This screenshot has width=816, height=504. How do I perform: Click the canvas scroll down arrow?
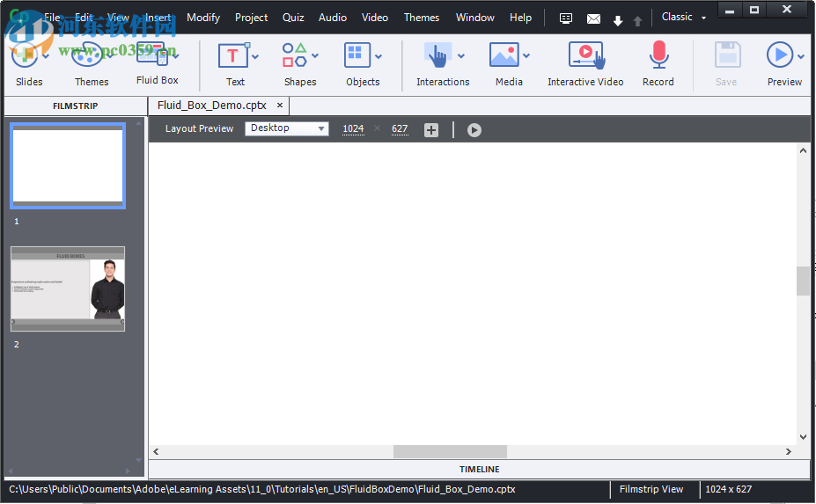pyautogui.click(x=803, y=437)
